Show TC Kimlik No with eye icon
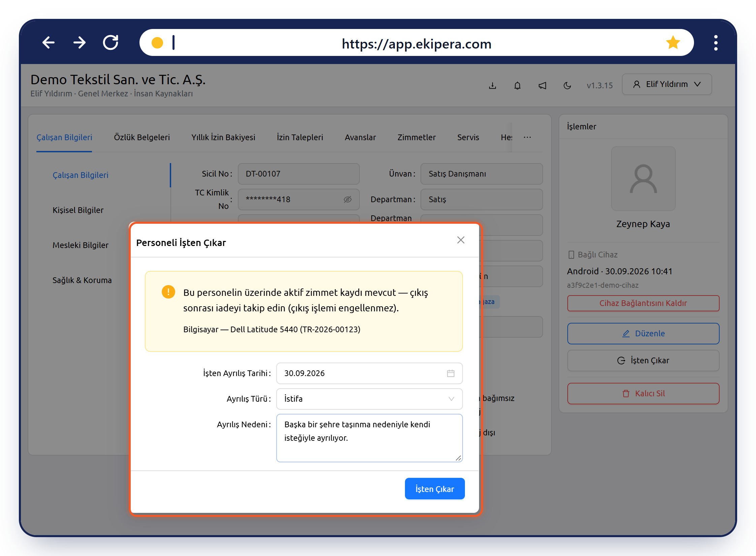This screenshot has height=556, width=756. coord(348,199)
